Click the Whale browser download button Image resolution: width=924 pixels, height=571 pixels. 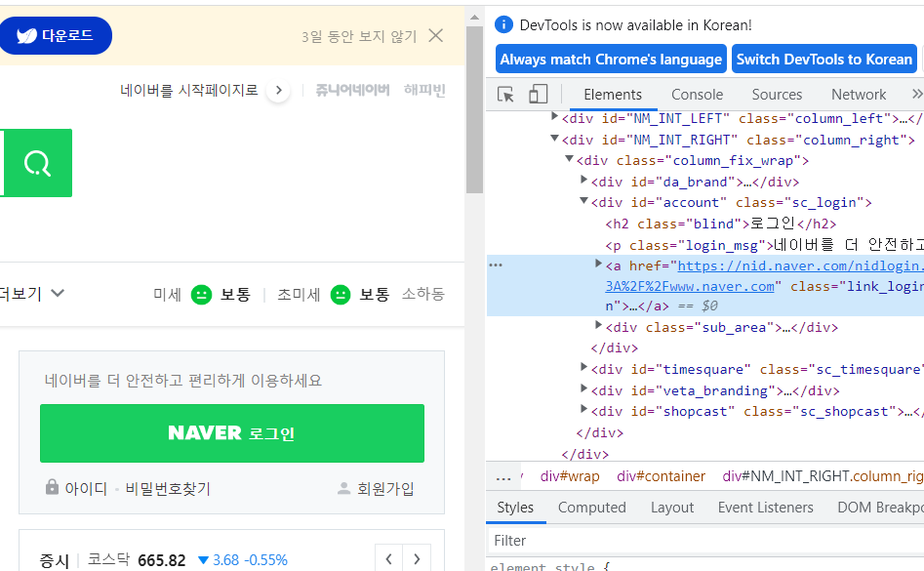tap(55, 36)
